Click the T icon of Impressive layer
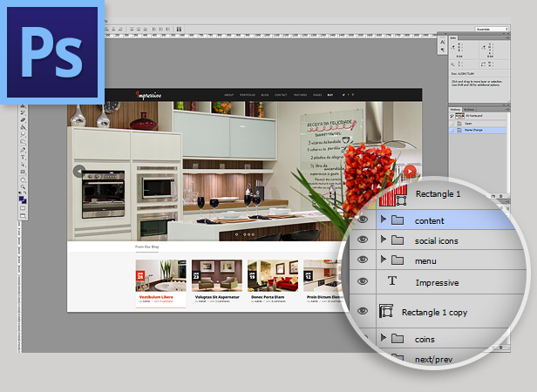This screenshot has width=537, height=392. pyautogui.click(x=392, y=281)
